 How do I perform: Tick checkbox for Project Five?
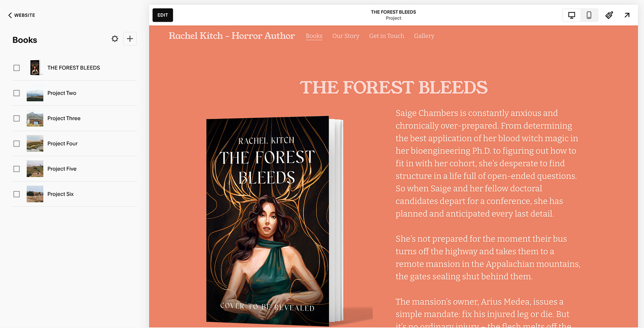tap(16, 169)
